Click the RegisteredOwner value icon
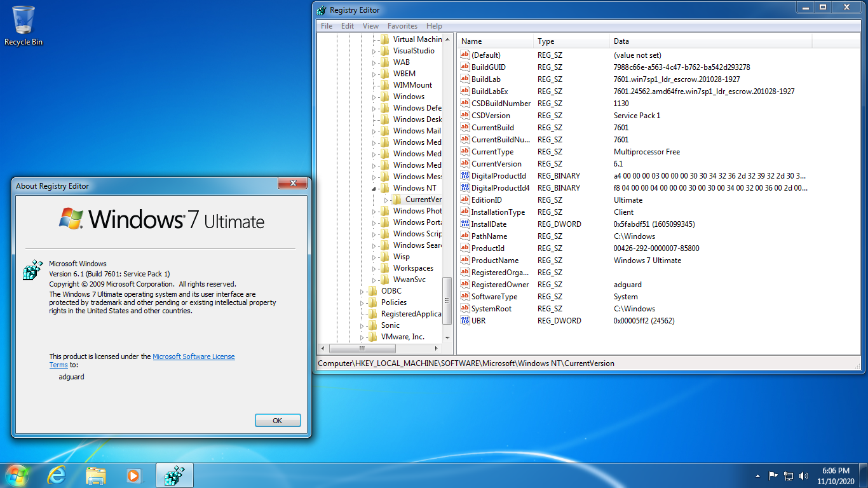 465,284
